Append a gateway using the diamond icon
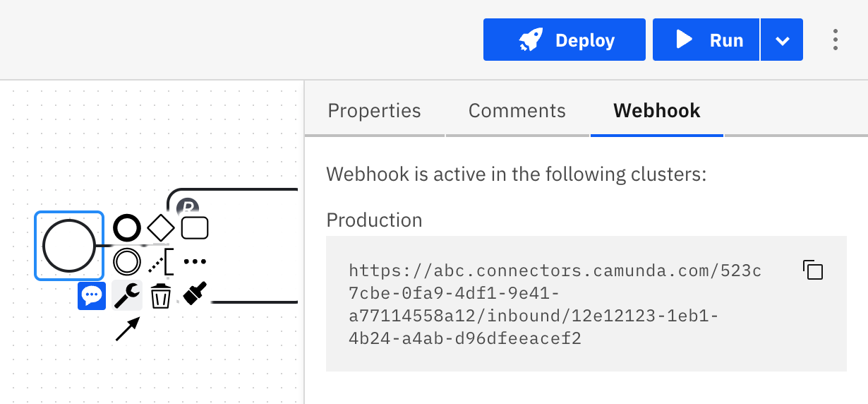Viewport: 868px width, 404px height. click(x=161, y=228)
